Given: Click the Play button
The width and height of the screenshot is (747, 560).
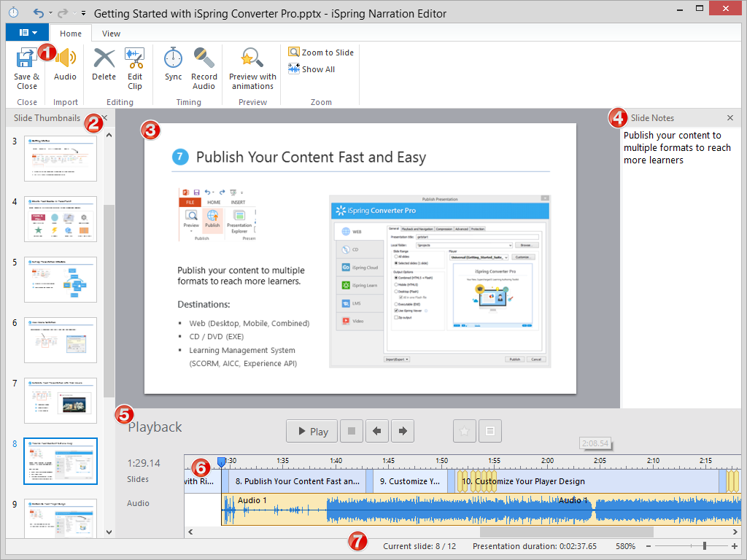Looking at the screenshot, I should (x=312, y=431).
